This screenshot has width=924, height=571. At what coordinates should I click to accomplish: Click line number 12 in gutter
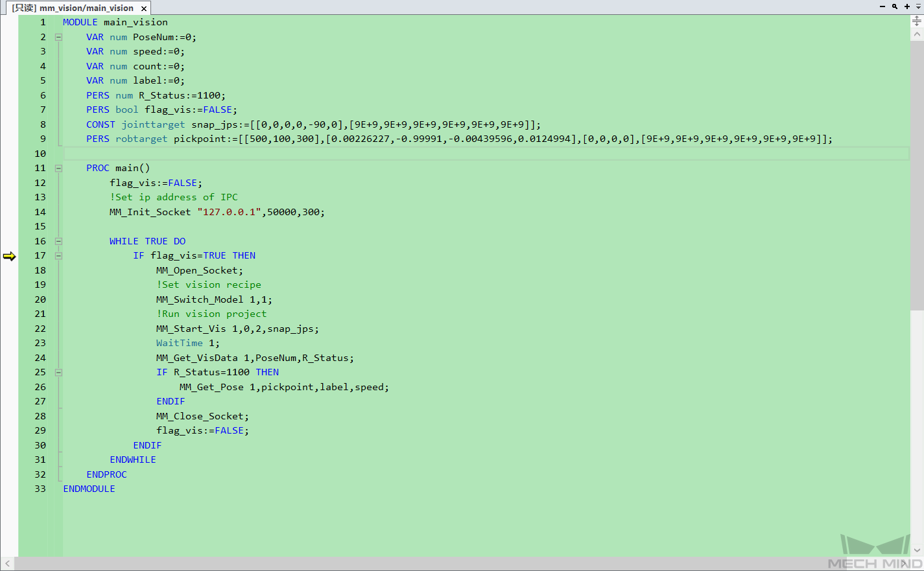pyautogui.click(x=40, y=183)
